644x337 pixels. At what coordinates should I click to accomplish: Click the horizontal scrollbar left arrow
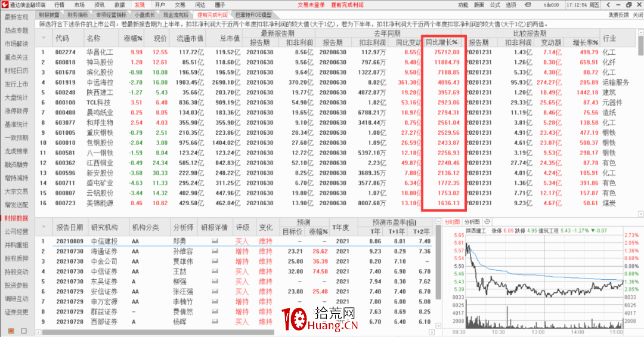pyautogui.click(x=38, y=332)
